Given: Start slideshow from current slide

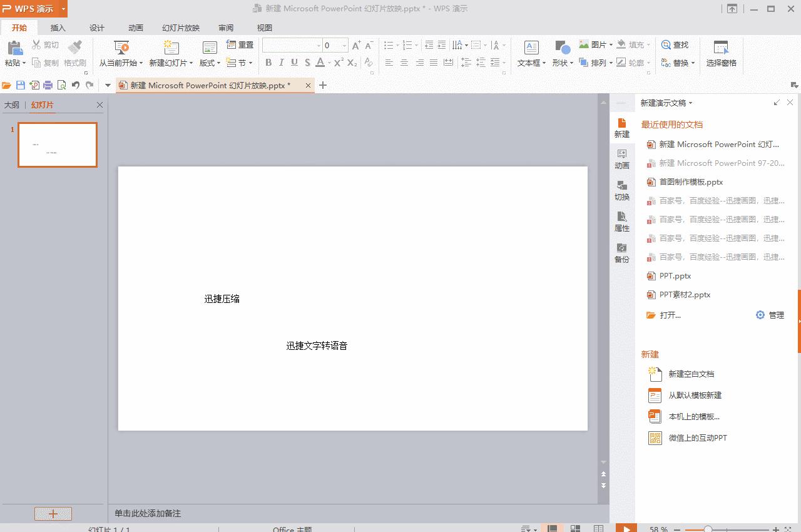Looking at the screenshot, I should [121, 50].
